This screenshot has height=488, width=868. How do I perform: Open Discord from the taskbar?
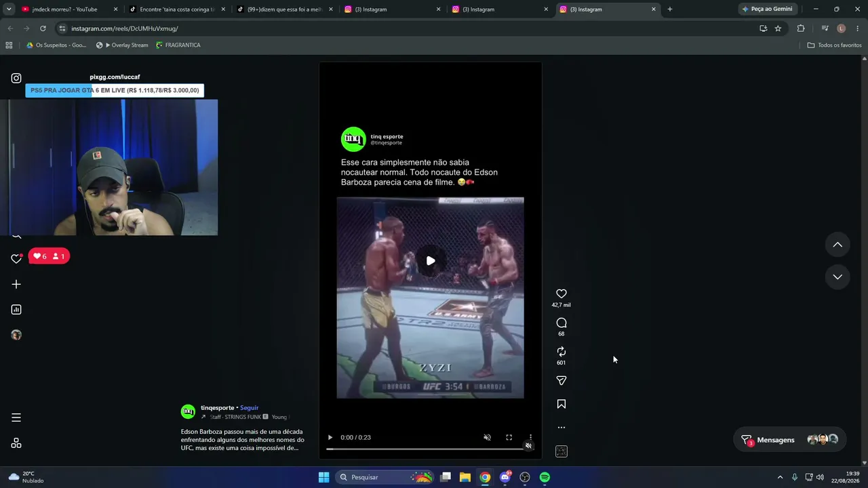click(x=505, y=477)
